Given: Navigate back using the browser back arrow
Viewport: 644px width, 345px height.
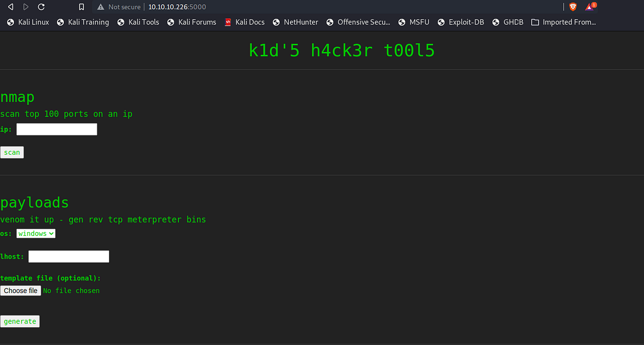Looking at the screenshot, I should point(10,6).
